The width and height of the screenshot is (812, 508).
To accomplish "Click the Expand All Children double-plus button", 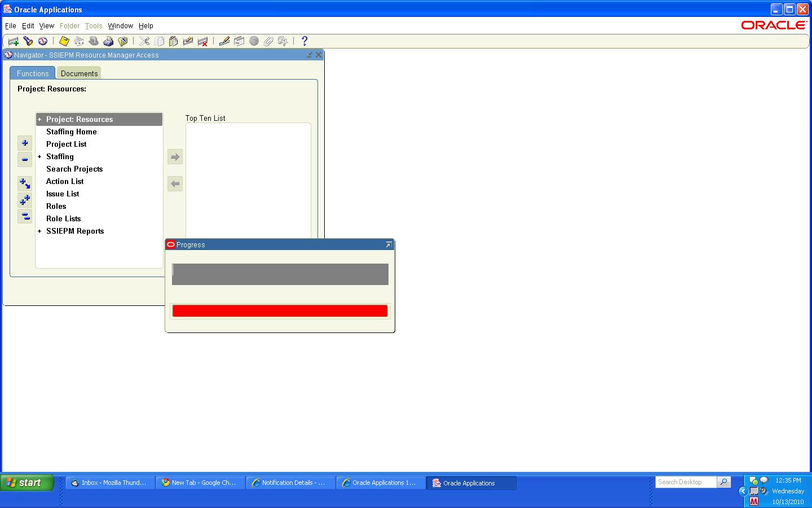I will 25,200.
